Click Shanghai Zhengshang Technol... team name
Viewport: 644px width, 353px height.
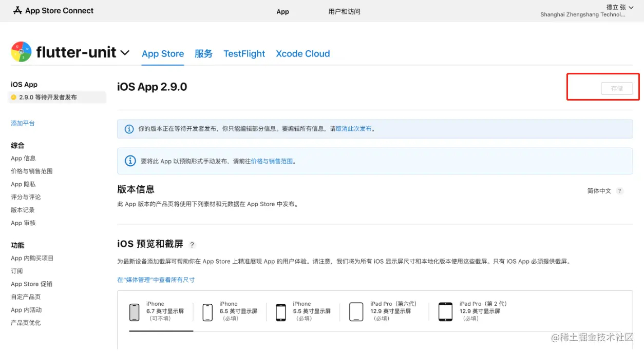click(583, 15)
